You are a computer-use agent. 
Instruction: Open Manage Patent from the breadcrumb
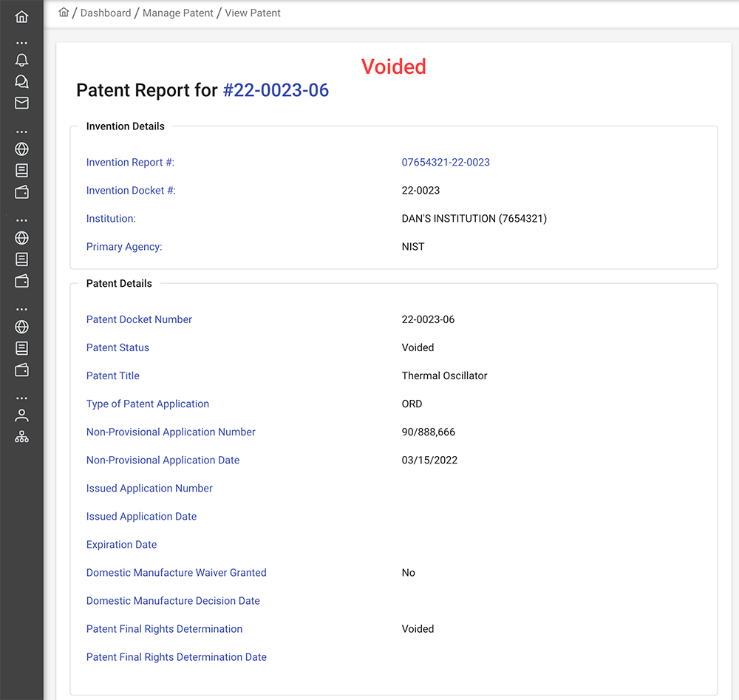[178, 13]
